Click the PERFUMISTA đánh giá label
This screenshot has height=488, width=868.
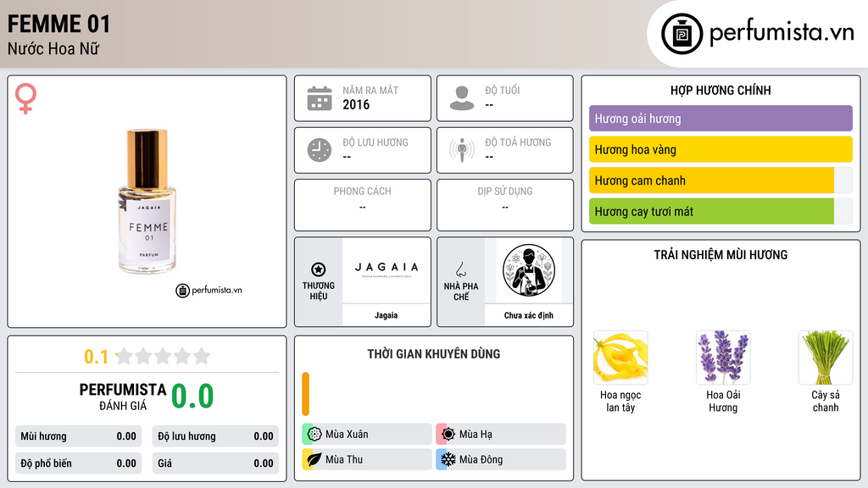pyautogui.click(x=123, y=396)
